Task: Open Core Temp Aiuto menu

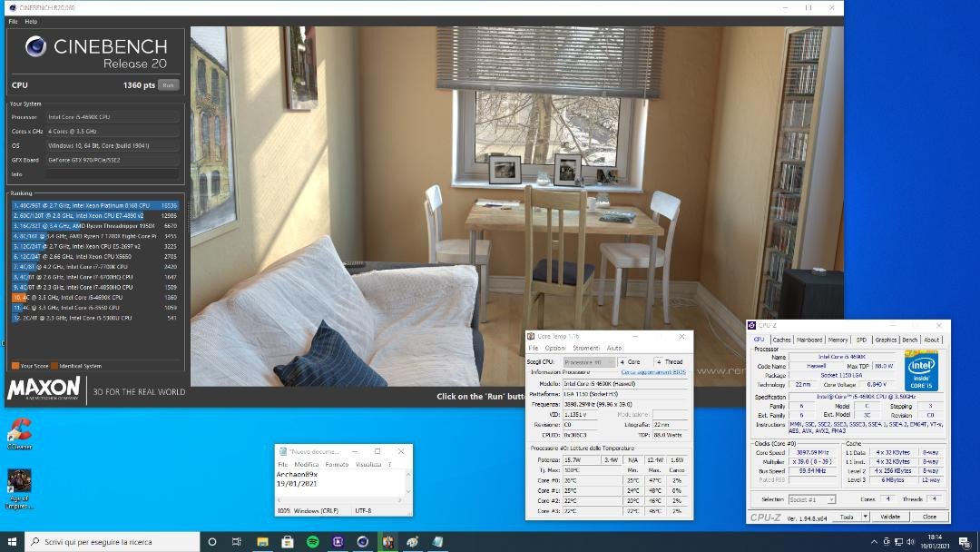Action: (x=614, y=349)
